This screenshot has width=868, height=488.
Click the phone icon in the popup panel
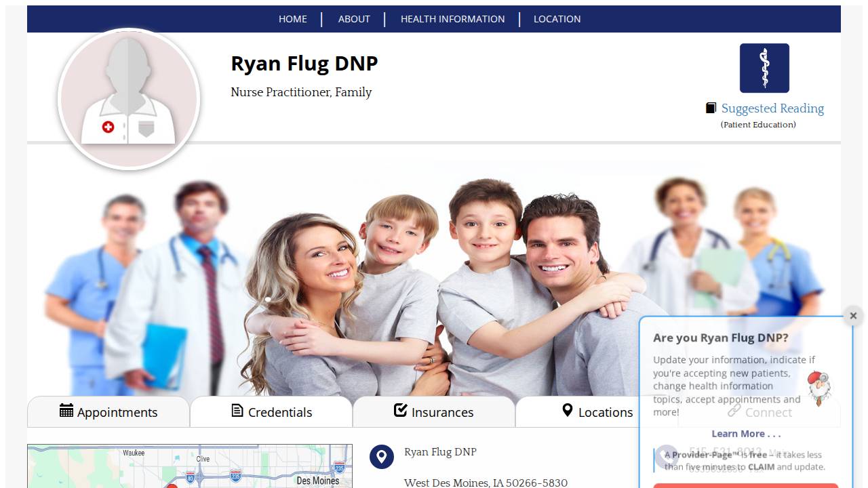click(x=666, y=455)
